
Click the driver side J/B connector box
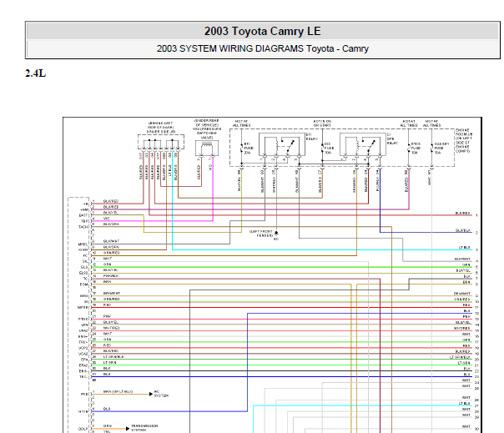click(x=161, y=142)
